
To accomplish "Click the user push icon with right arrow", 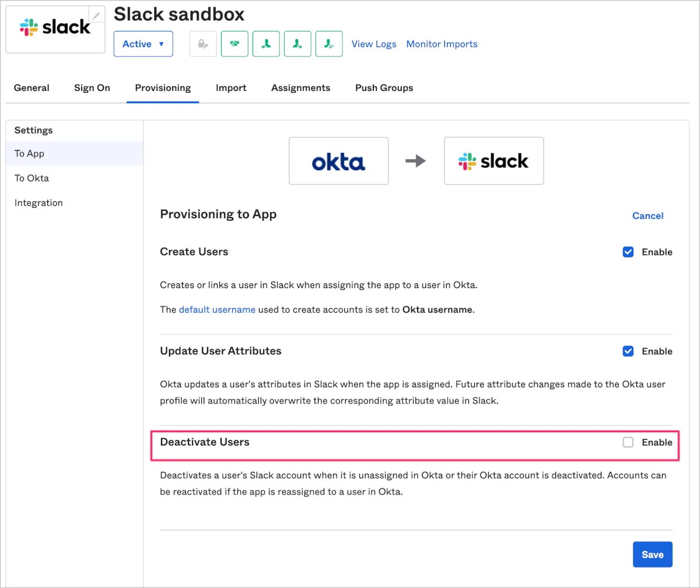I will 297,44.
